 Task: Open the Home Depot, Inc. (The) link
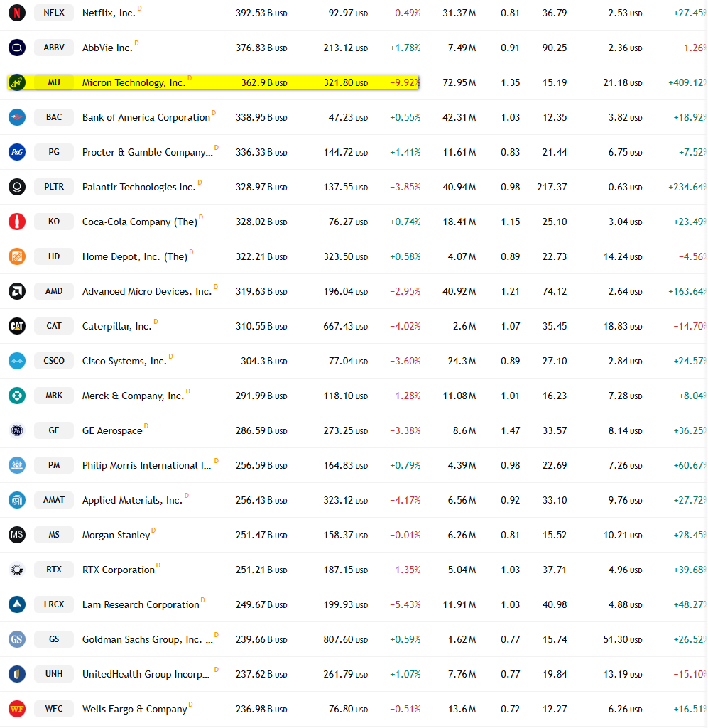click(x=135, y=256)
